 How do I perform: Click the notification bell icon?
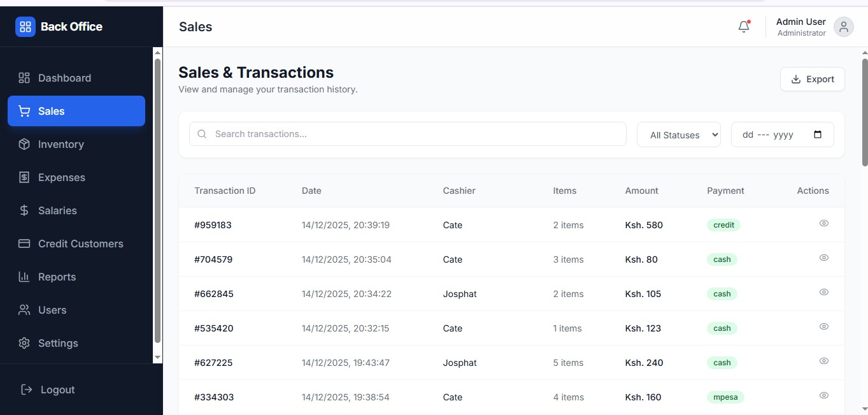743,27
